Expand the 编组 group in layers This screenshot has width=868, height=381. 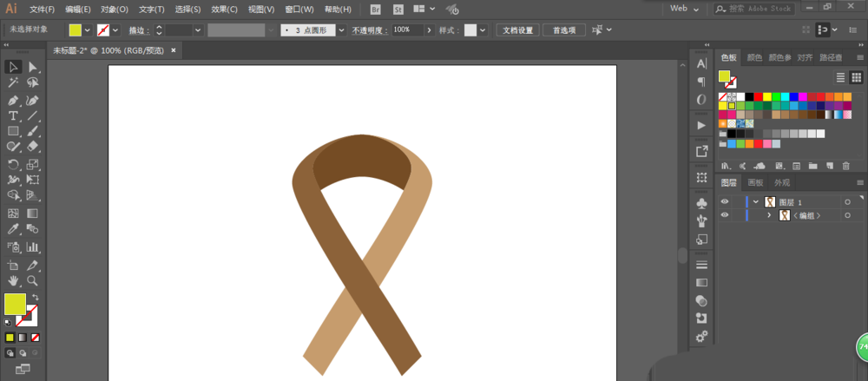click(x=768, y=215)
